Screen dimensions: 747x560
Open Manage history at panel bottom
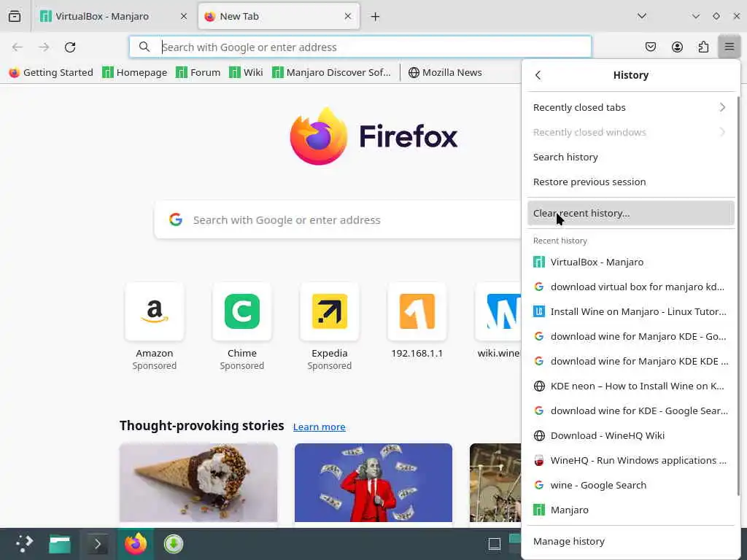[x=631, y=542]
